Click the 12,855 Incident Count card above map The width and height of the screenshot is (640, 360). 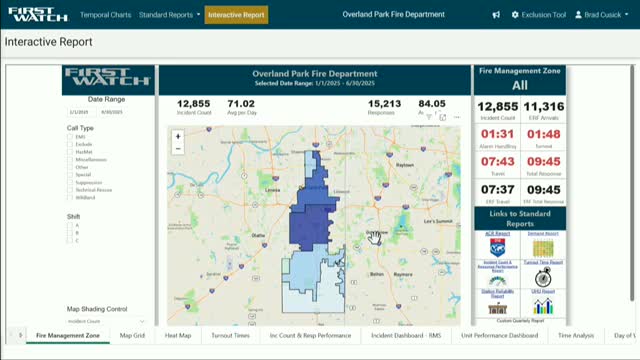pyautogui.click(x=193, y=107)
